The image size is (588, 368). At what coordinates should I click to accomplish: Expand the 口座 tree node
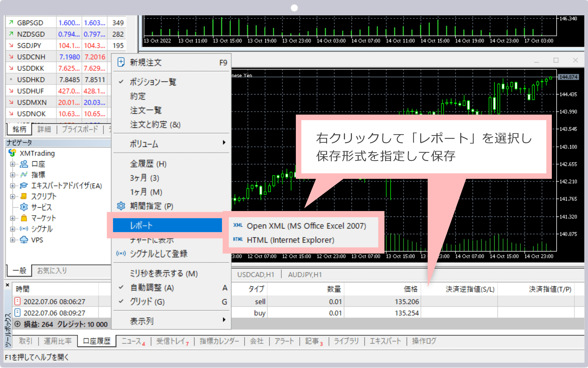pyautogui.click(x=12, y=164)
